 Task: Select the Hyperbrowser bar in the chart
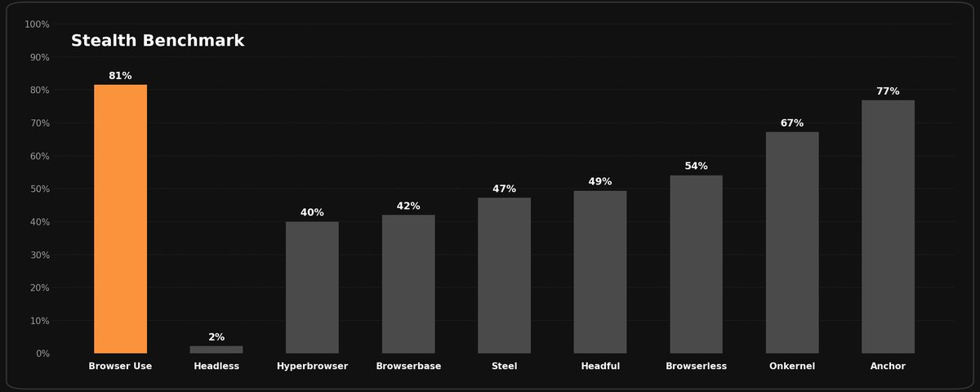tap(312, 287)
